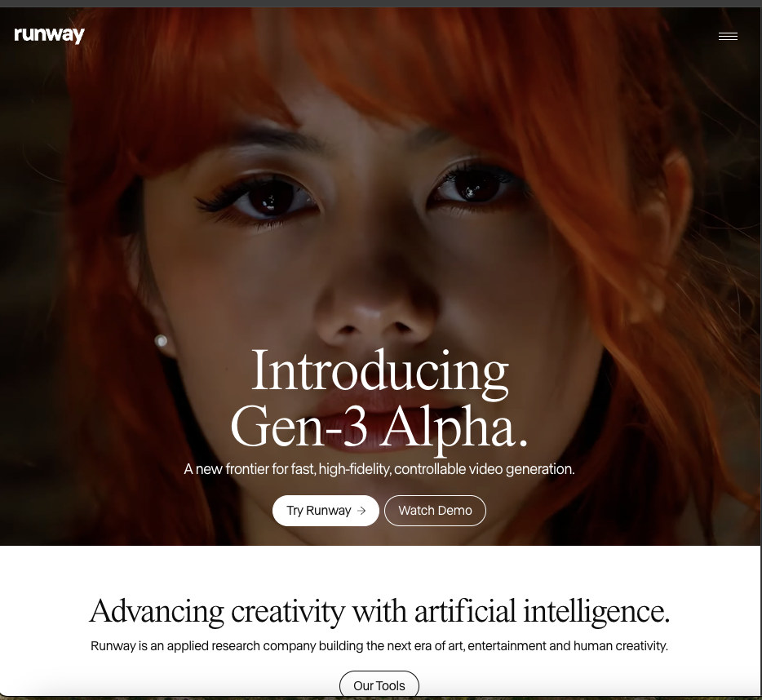Click the word "intelligence." in the section heading
Viewport: 762px width, 700px height.
(596, 611)
